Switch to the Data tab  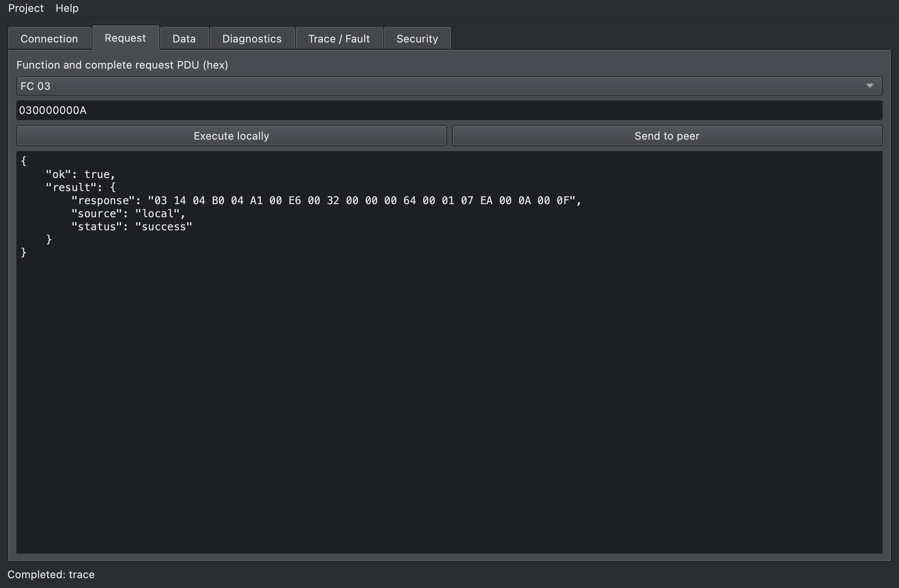(x=184, y=38)
